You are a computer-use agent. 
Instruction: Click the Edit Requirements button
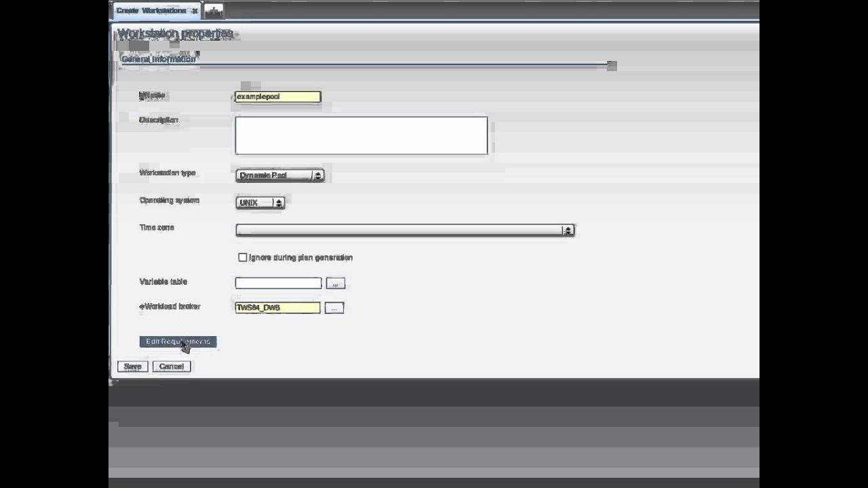[178, 342]
